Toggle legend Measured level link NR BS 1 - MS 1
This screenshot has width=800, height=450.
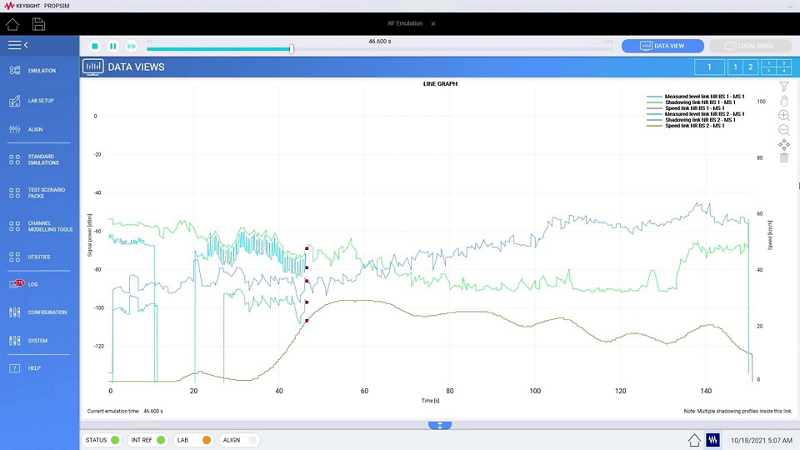point(696,96)
